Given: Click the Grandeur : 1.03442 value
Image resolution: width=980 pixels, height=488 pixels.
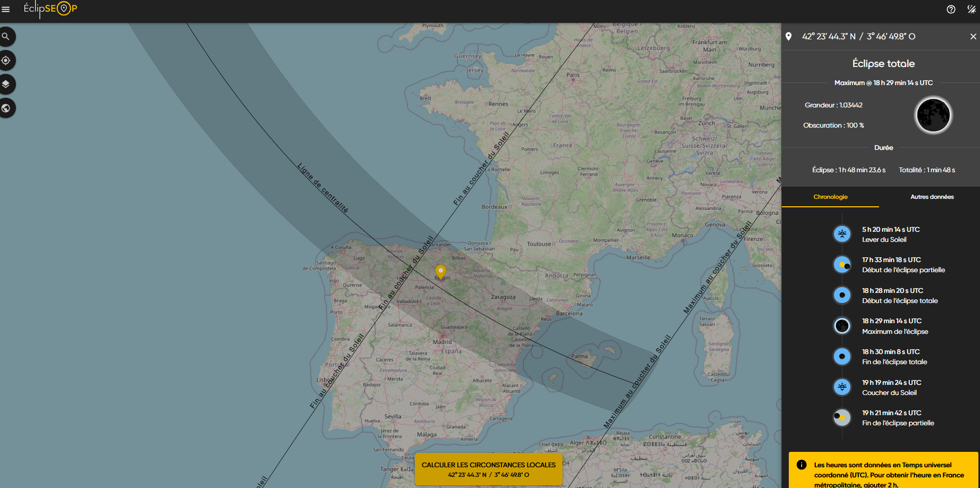Looking at the screenshot, I should click(833, 105).
